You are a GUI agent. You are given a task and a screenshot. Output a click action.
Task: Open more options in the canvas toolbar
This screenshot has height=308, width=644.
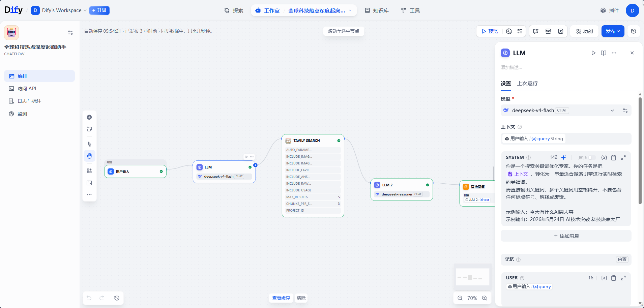click(89, 195)
